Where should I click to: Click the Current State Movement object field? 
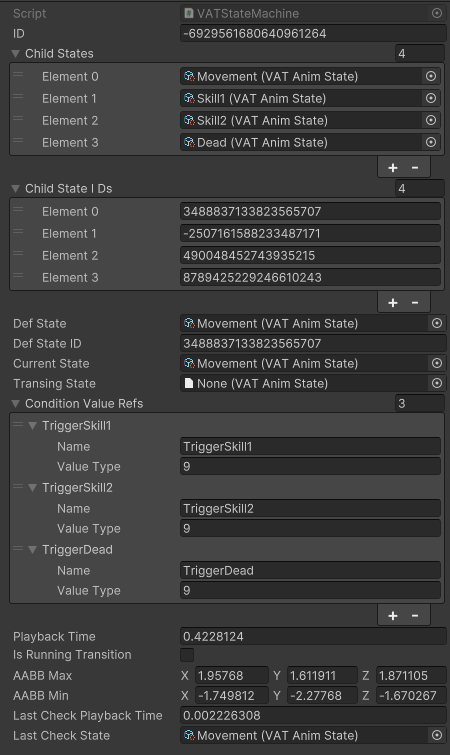[x=304, y=363]
